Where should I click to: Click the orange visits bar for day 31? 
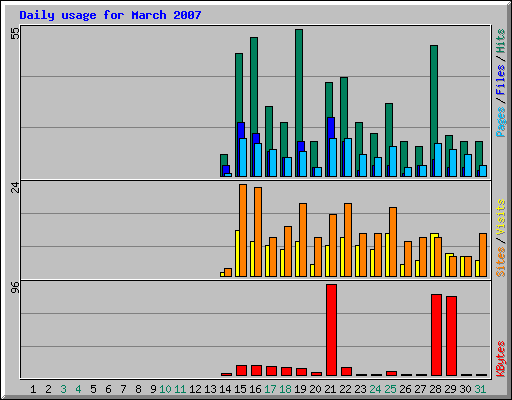(x=483, y=255)
